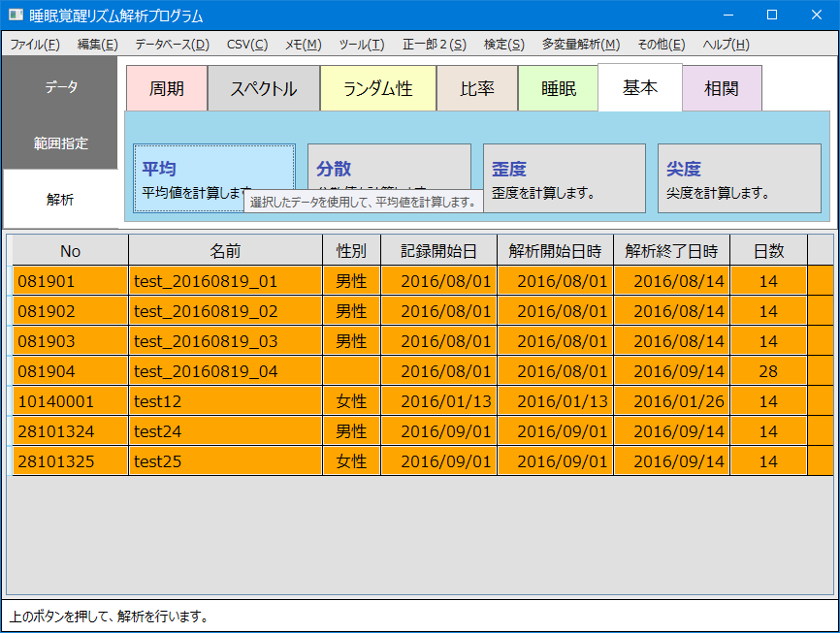Select row number 081904
The width and height of the screenshot is (840, 633).
click(x=70, y=371)
